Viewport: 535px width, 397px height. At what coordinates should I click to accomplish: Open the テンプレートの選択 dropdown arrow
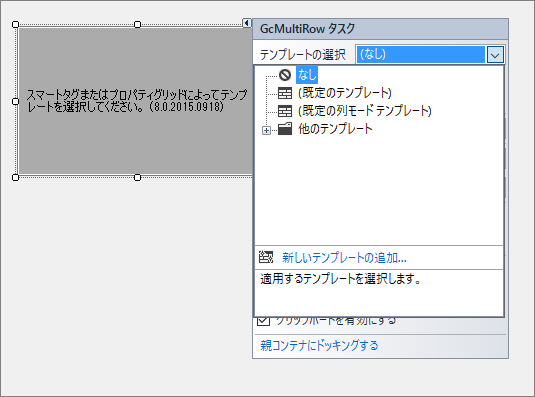tap(495, 55)
